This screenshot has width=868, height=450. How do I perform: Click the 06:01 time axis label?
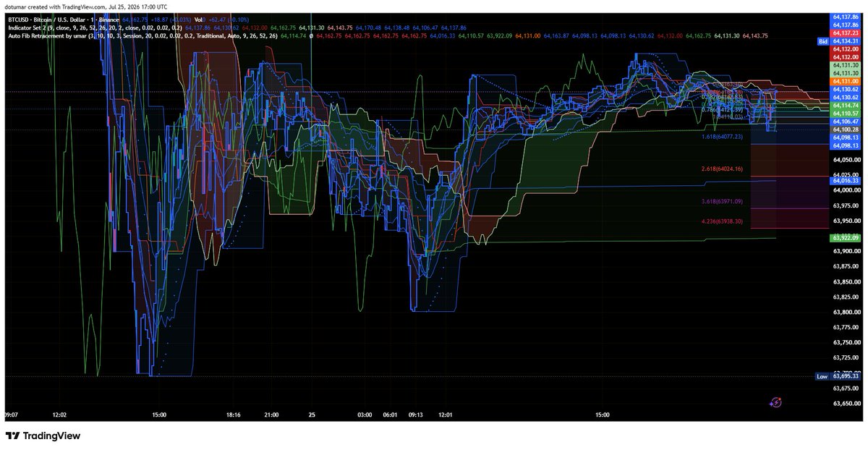pos(389,415)
